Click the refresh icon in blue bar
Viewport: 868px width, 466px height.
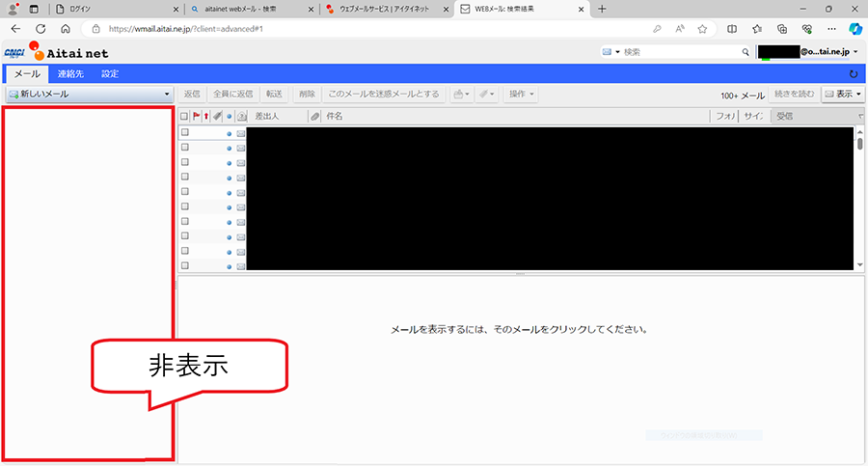point(854,74)
